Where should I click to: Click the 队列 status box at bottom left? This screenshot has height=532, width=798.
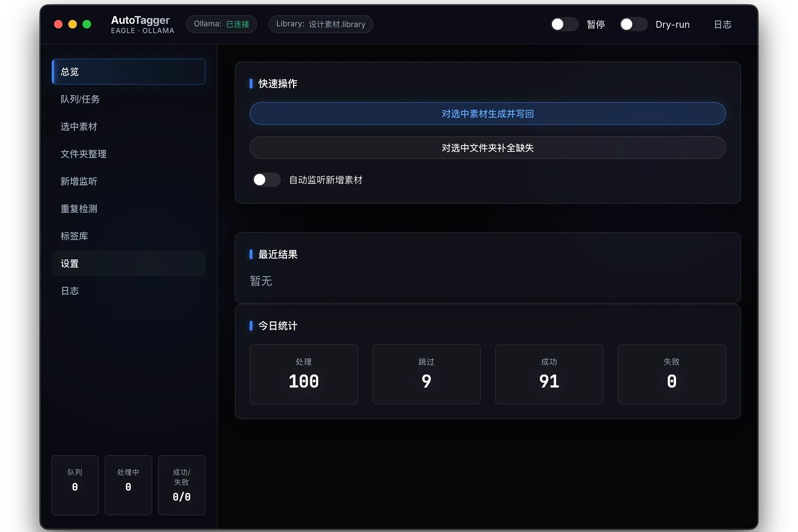75,485
